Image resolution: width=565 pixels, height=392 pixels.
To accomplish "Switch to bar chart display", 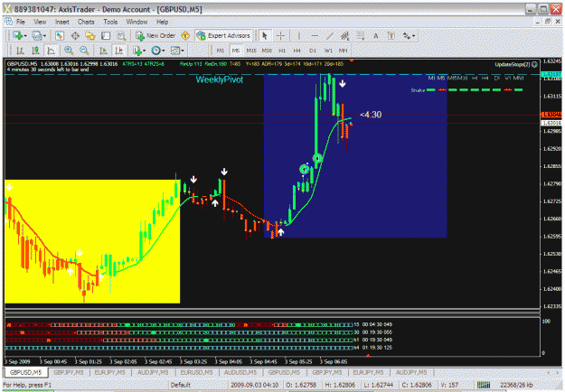I will click(20, 51).
